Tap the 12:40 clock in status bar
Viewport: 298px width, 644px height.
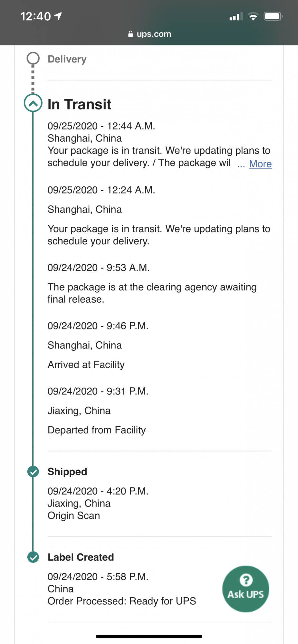35,16
